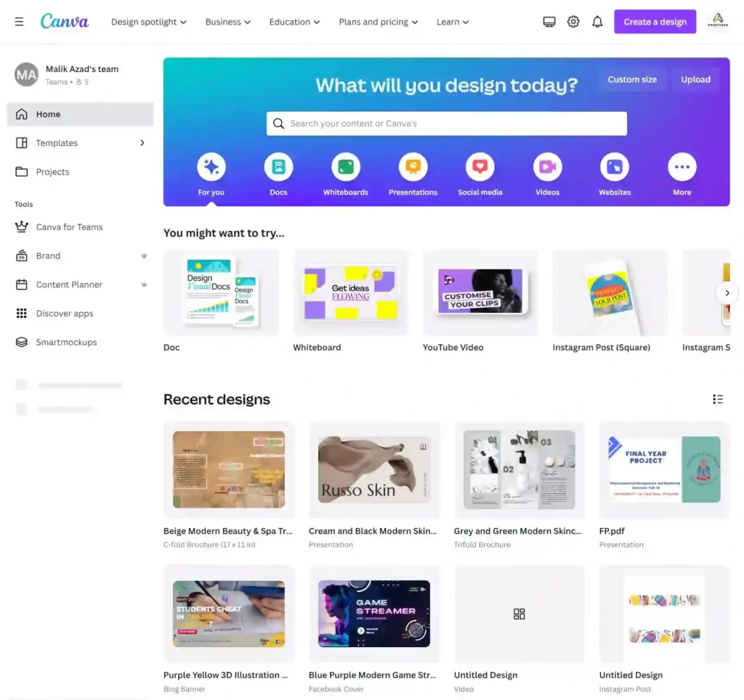Click the Upload button
The height and width of the screenshot is (700, 744).
695,80
